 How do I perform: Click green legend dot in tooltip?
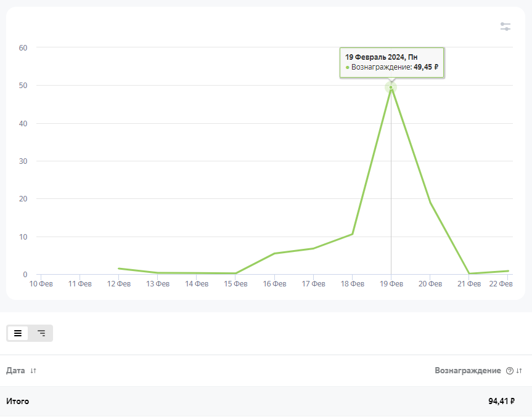pos(348,68)
